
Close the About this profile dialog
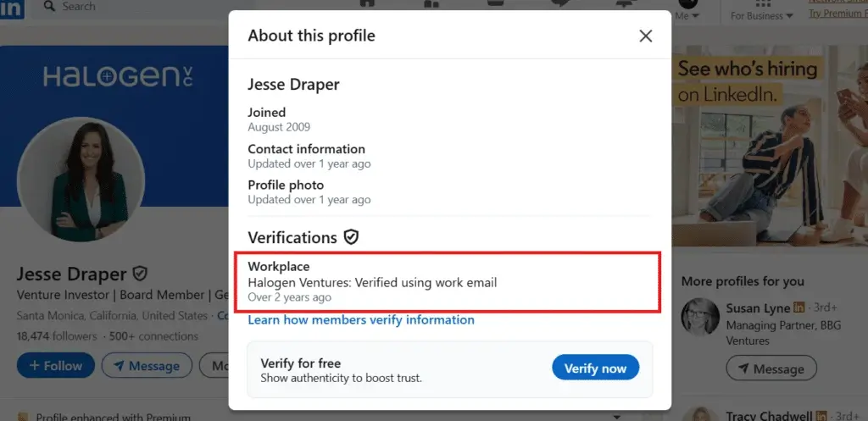(x=645, y=36)
